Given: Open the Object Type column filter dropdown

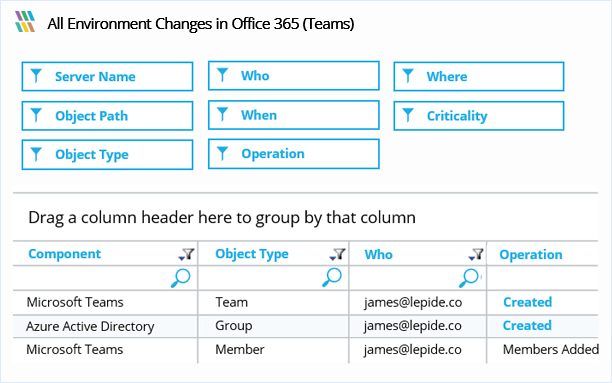Looking at the screenshot, I should 337,255.
